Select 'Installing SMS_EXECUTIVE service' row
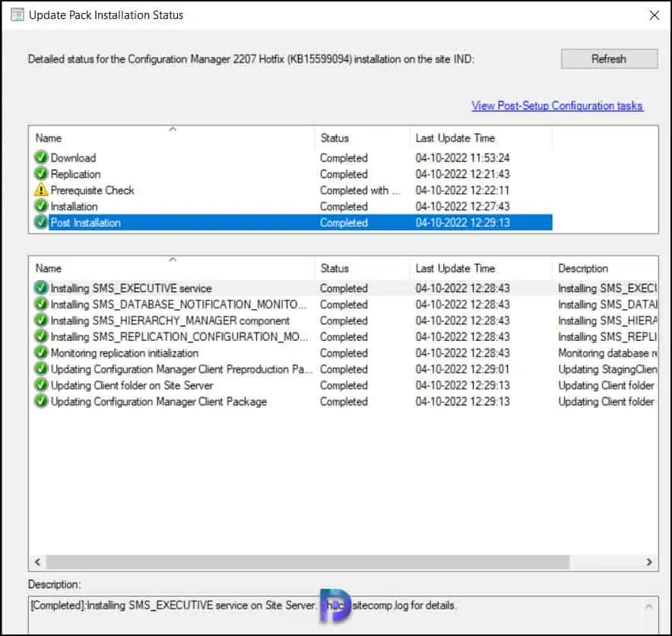Viewport: 672px width, 636px height. point(345,288)
